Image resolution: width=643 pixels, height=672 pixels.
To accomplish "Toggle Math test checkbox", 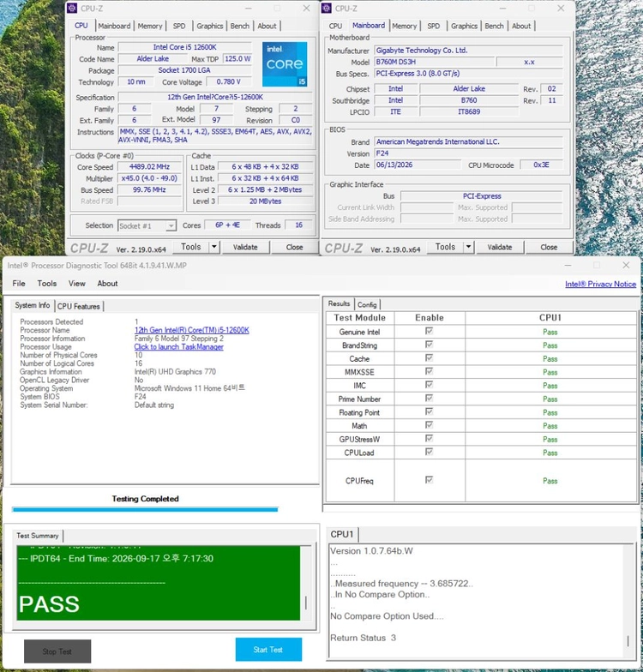I will click(429, 425).
